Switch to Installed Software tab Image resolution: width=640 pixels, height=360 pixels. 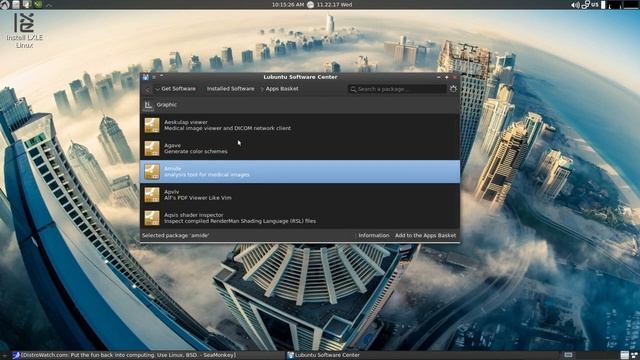click(x=230, y=89)
